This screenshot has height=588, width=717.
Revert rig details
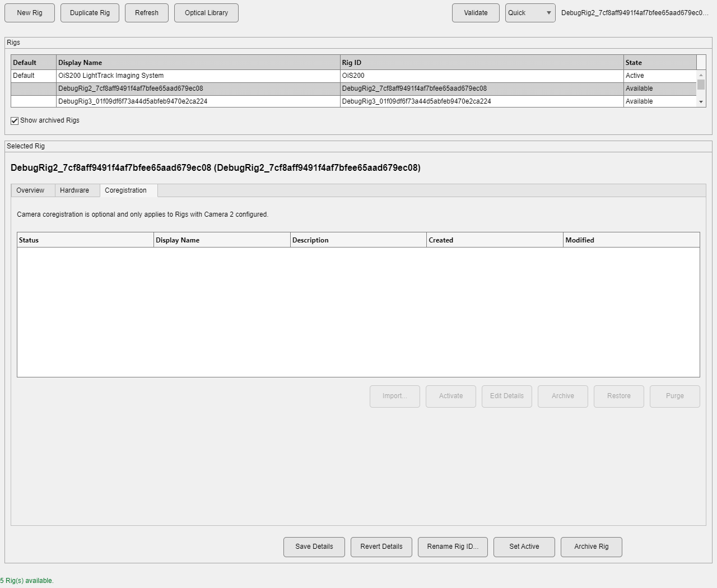381,547
